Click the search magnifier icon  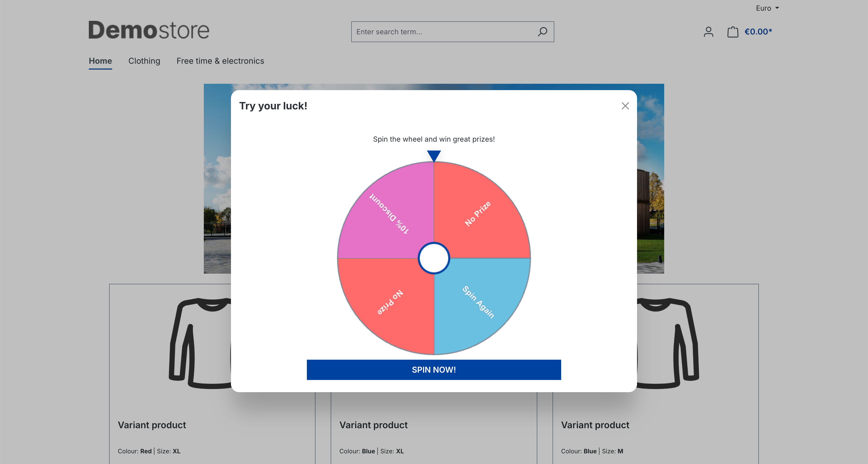(542, 32)
